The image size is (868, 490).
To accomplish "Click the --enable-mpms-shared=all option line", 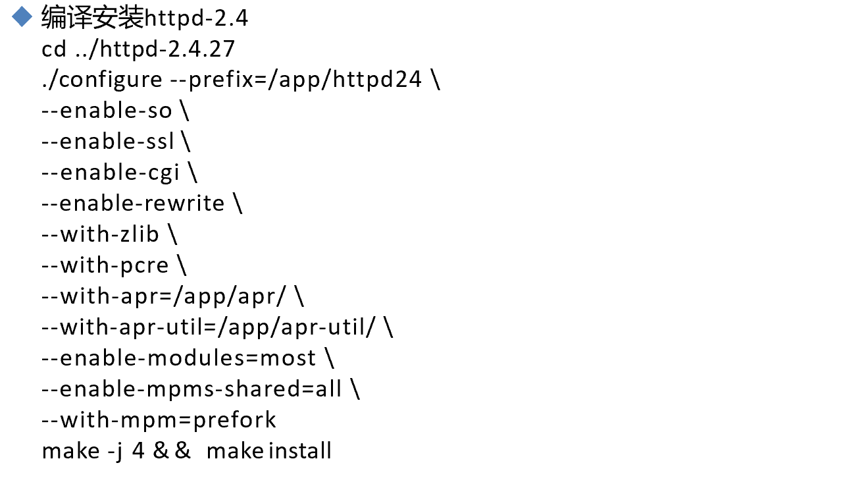I will pyautogui.click(x=191, y=389).
